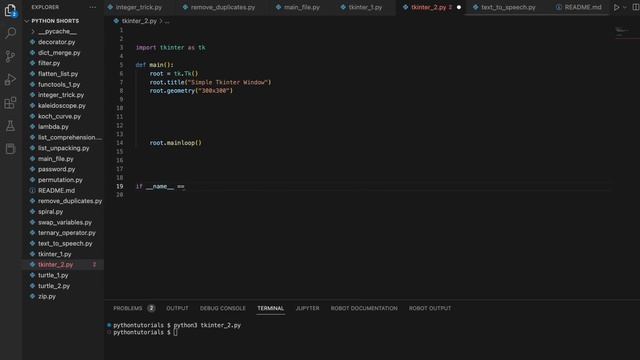The image size is (640, 360).
Task: Select tkinter_2.py in the explorer
Action: click(x=56, y=265)
